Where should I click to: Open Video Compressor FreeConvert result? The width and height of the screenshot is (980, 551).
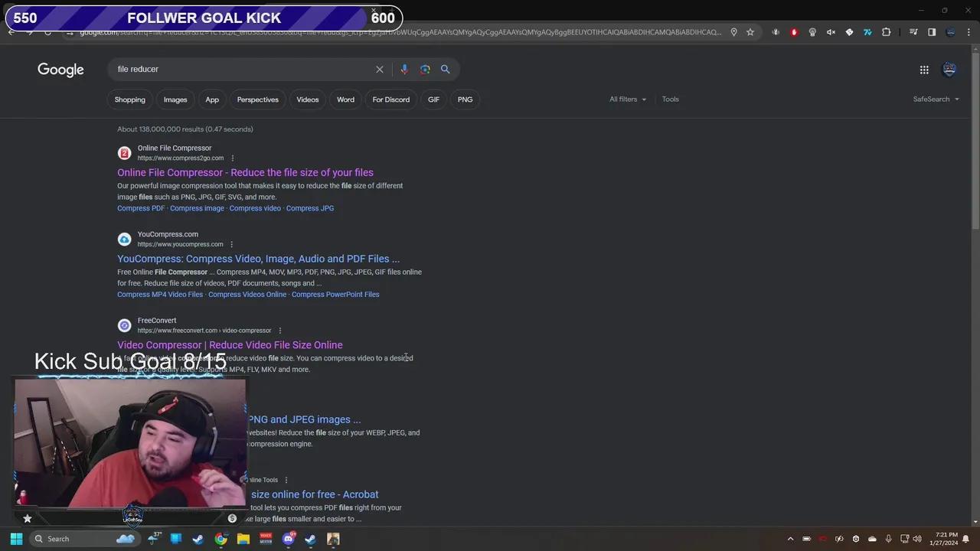230,345
